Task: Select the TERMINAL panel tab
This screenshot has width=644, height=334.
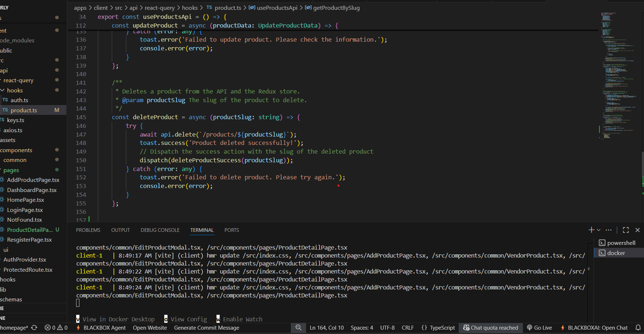Action: click(x=202, y=230)
